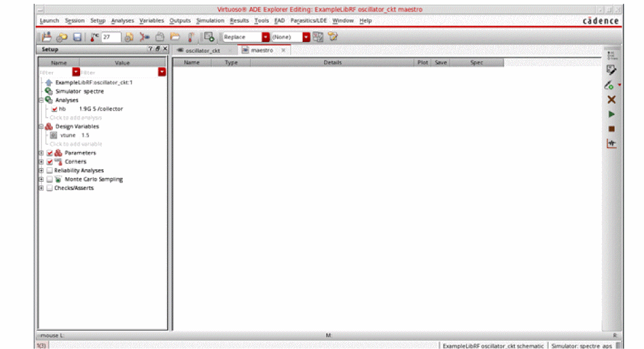
Task: Select the ExampleLibRF:oscillator_ckt:1 tree item
Action: 93,83
